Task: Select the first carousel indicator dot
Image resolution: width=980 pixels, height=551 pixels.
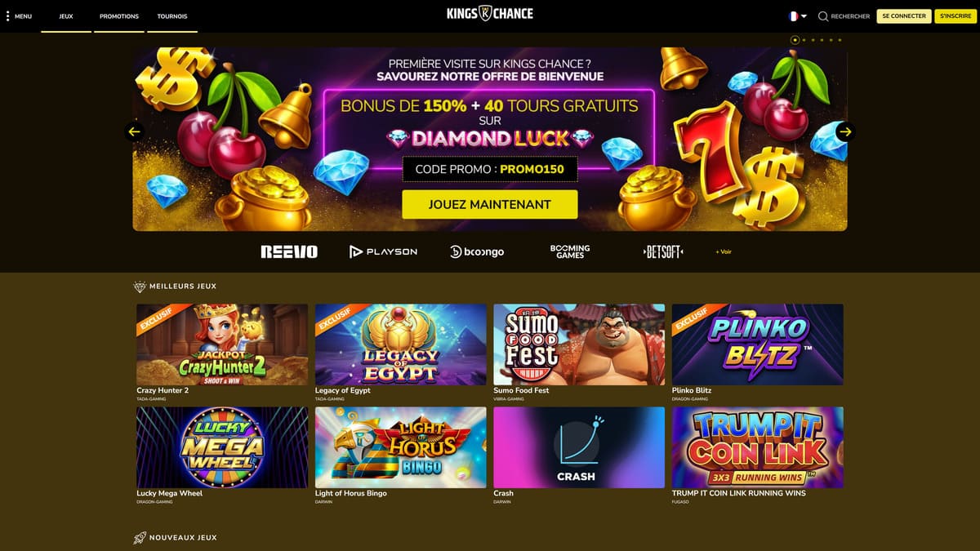Action: (x=795, y=39)
